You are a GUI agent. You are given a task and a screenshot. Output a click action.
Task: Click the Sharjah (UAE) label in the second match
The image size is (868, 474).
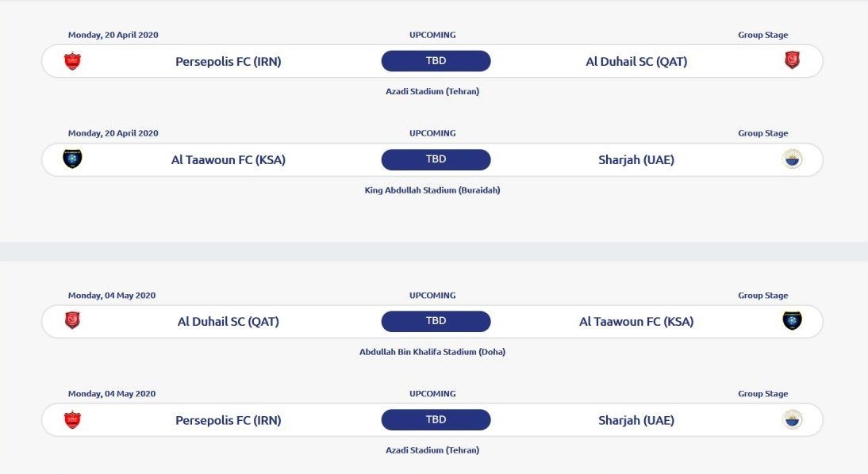pyautogui.click(x=637, y=159)
